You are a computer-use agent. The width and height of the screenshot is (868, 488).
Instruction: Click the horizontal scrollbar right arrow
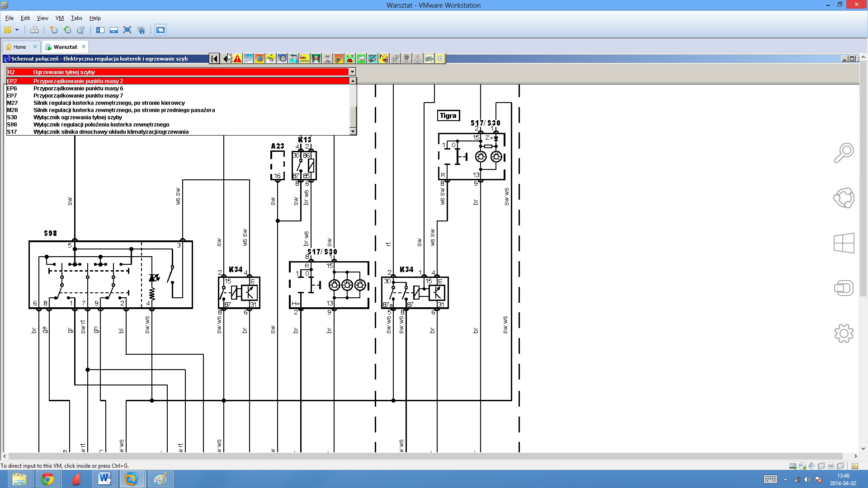tap(855, 456)
